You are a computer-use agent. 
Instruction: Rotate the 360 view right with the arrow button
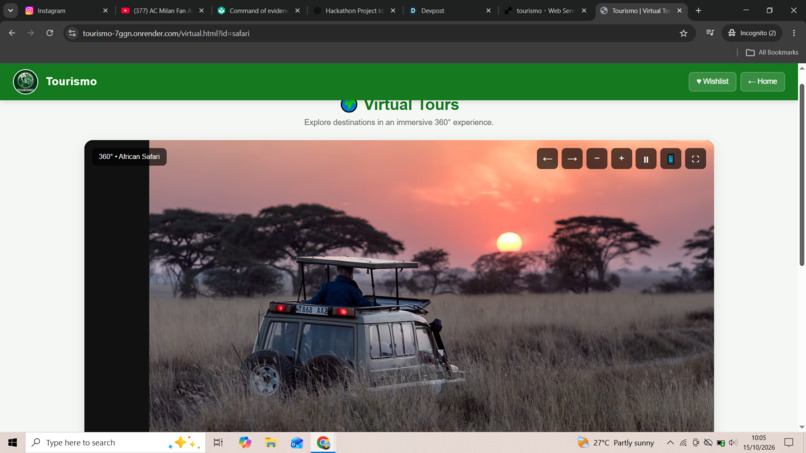coord(572,159)
